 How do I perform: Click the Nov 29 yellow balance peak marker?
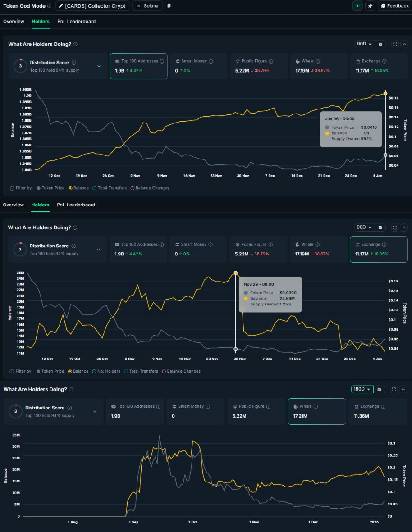[236, 273]
